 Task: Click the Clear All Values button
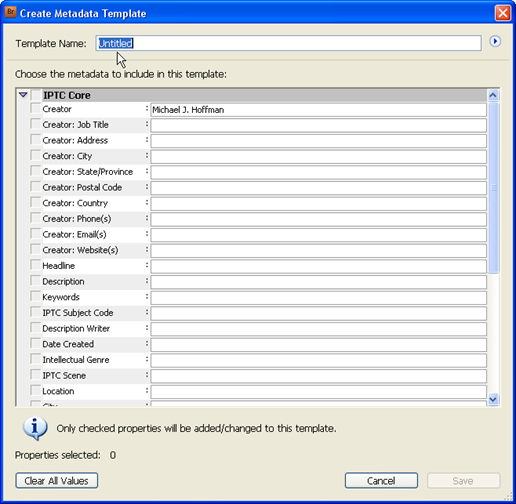click(x=57, y=481)
